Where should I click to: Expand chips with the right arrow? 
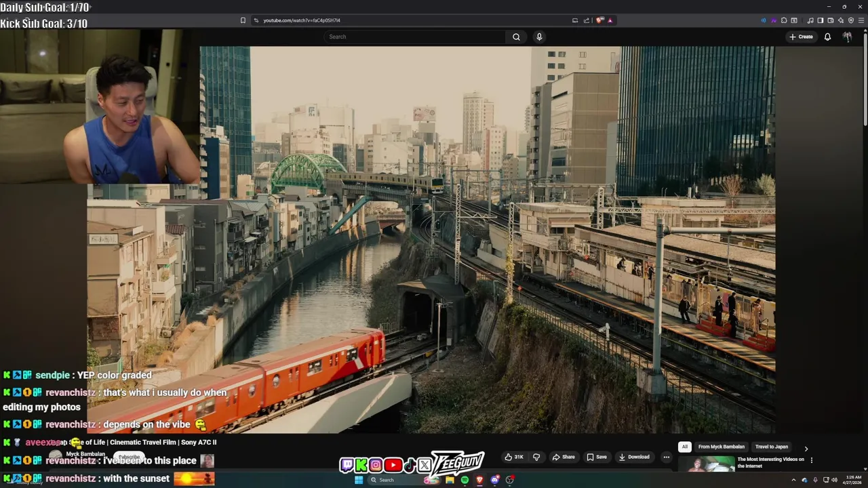pyautogui.click(x=806, y=448)
